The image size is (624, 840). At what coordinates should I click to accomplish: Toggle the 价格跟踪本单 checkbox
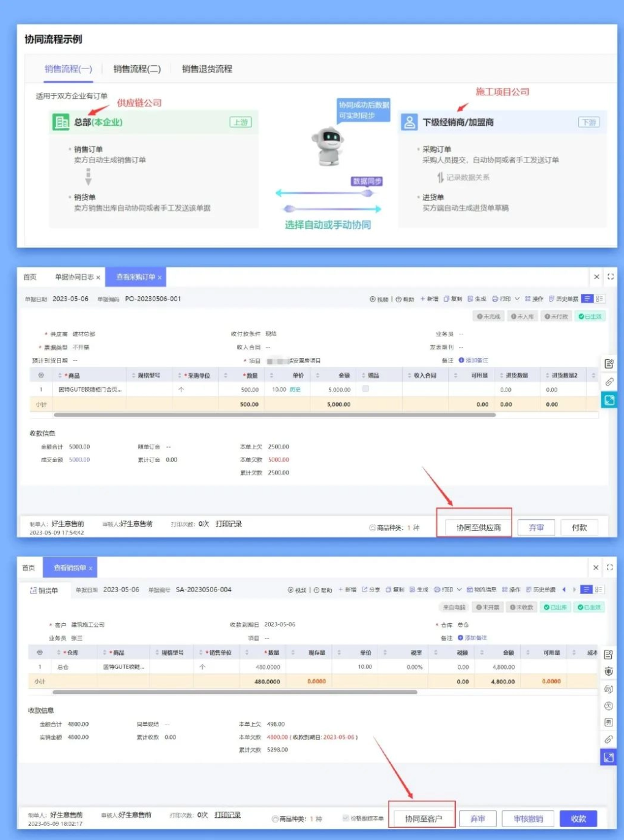click(346, 819)
